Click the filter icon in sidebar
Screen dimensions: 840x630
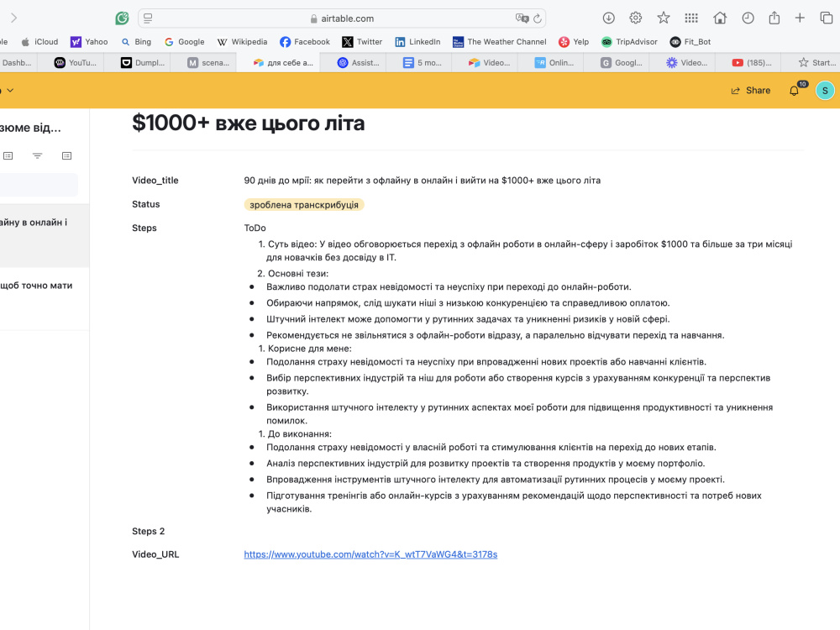37,156
